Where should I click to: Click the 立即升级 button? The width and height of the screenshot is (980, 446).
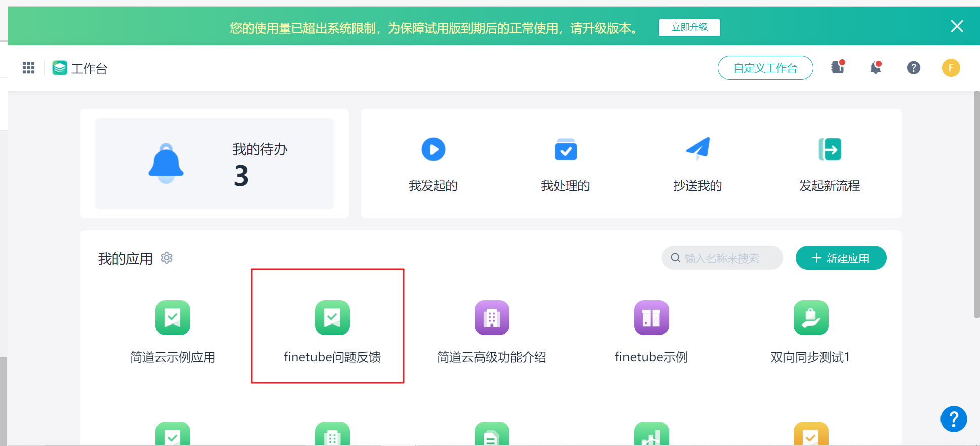click(689, 27)
